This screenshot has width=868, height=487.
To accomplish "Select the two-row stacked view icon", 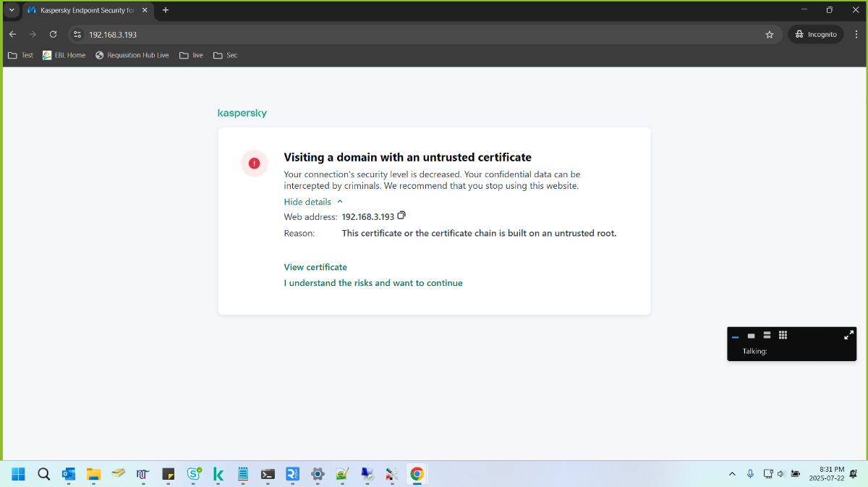I will coord(767,335).
